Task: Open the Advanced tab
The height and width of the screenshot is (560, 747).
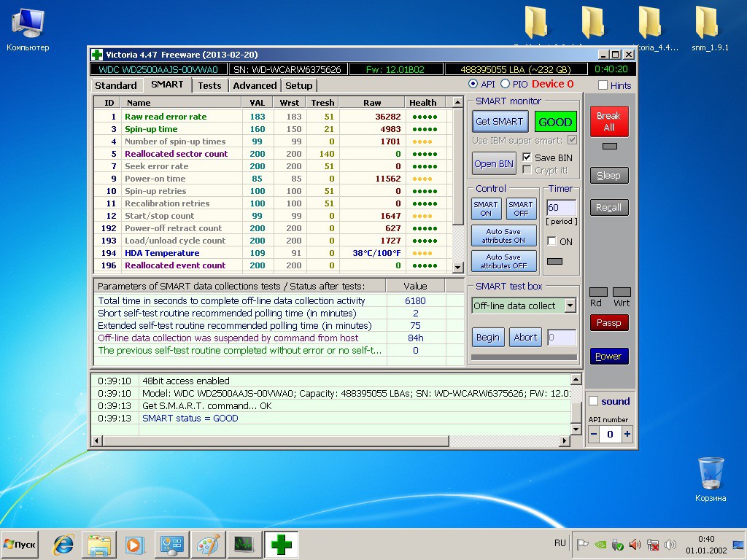Action: tap(255, 86)
